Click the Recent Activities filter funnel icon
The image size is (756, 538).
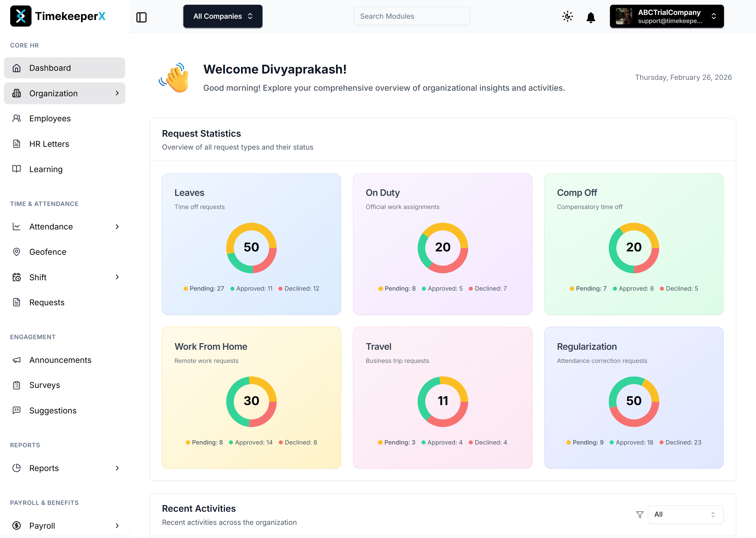(640, 514)
